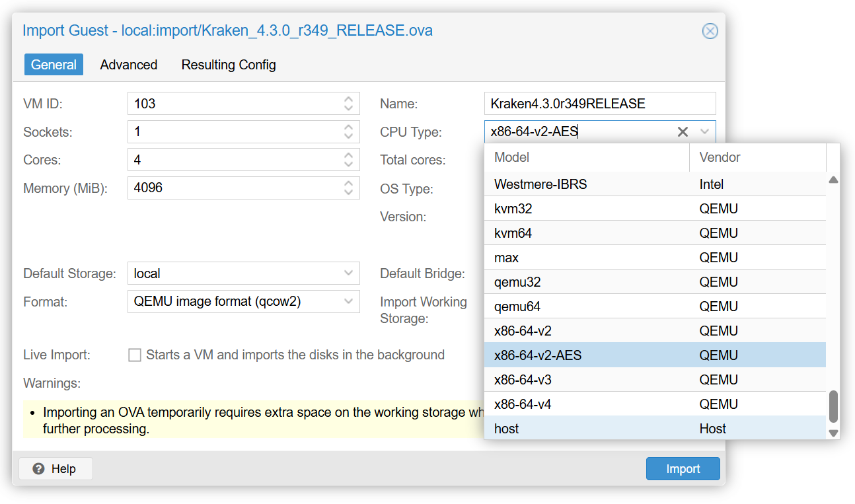Open the Resulting Config tab
This screenshot has width=855, height=504.
[x=229, y=65]
